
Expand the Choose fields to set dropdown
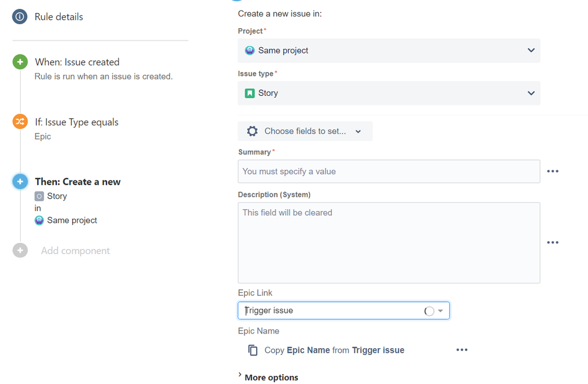point(305,131)
